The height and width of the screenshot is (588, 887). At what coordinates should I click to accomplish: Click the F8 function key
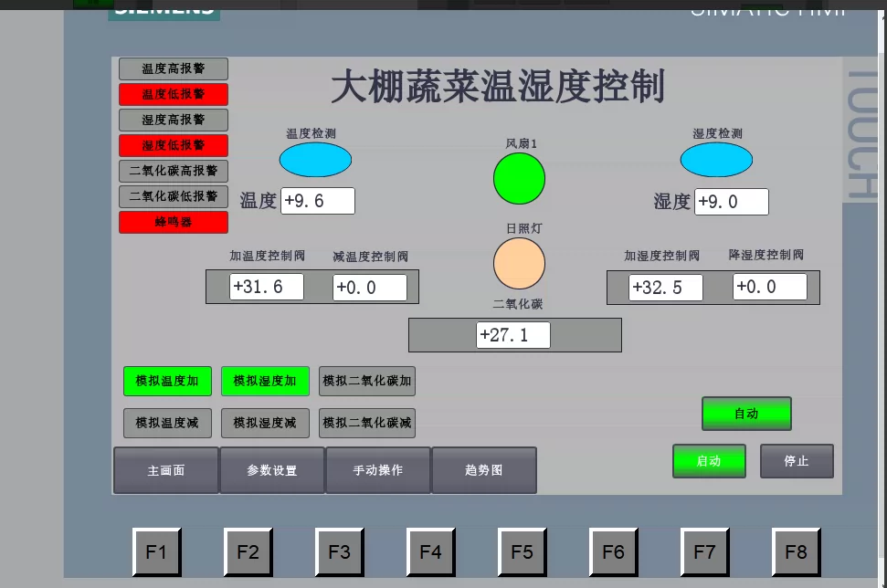point(796,551)
